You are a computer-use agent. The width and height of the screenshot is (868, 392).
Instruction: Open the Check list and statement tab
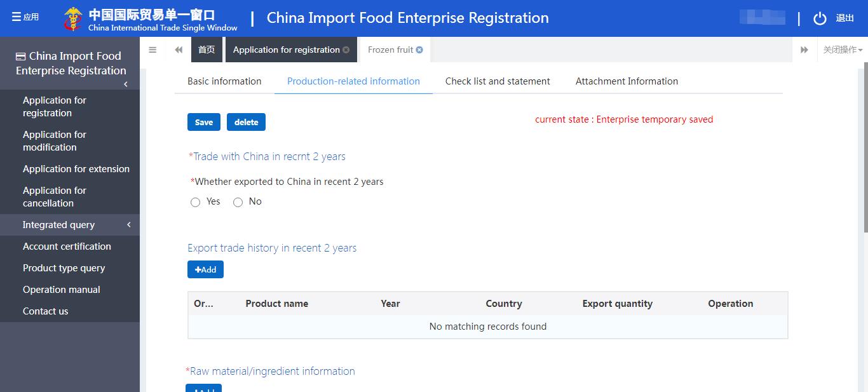click(x=498, y=81)
